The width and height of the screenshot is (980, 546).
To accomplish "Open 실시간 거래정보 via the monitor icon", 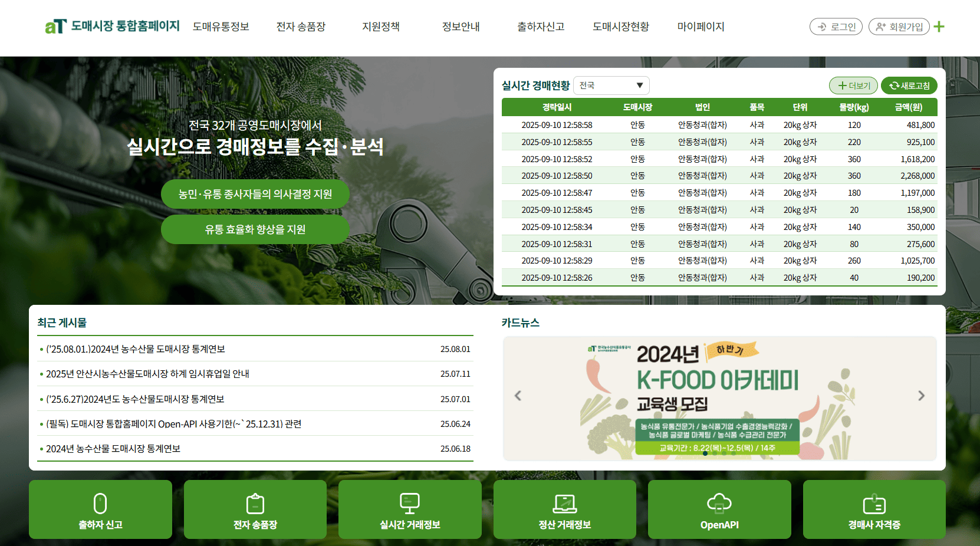I will (x=410, y=503).
